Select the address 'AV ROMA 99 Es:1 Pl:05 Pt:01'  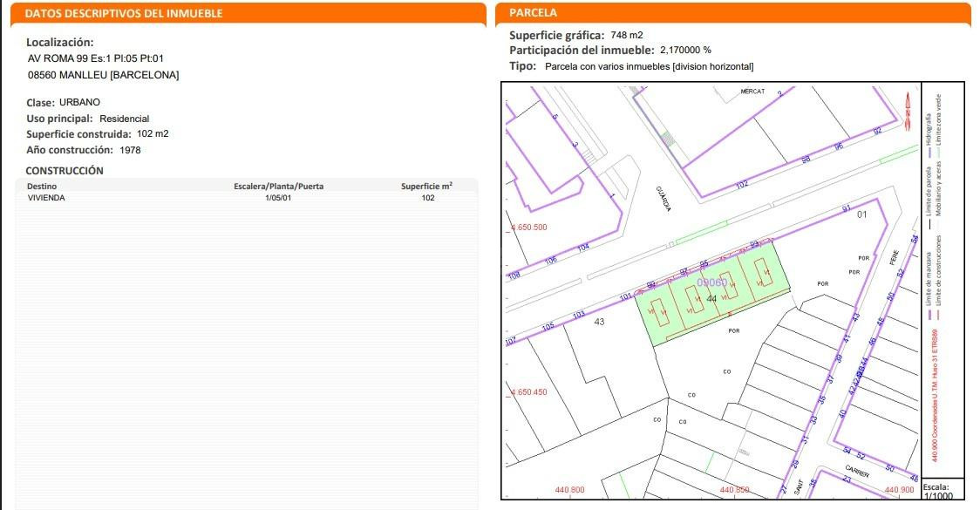pyautogui.click(x=96, y=58)
